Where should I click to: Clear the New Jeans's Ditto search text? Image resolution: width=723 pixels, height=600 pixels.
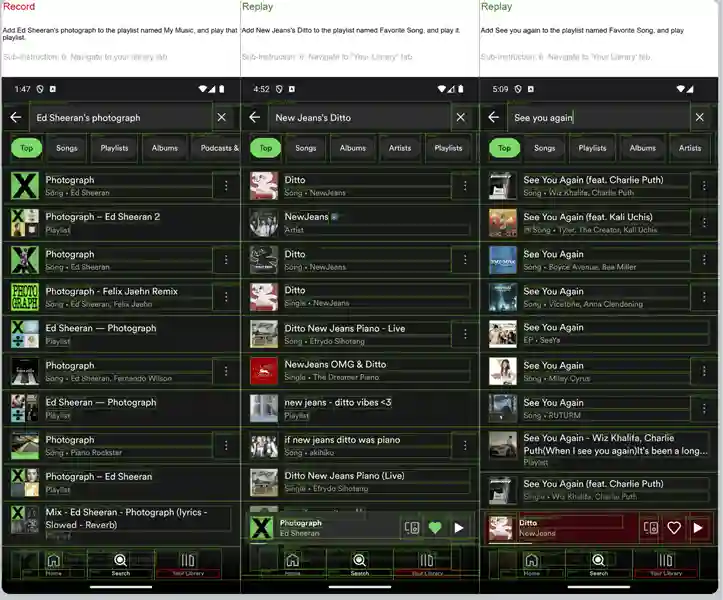tap(461, 117)
